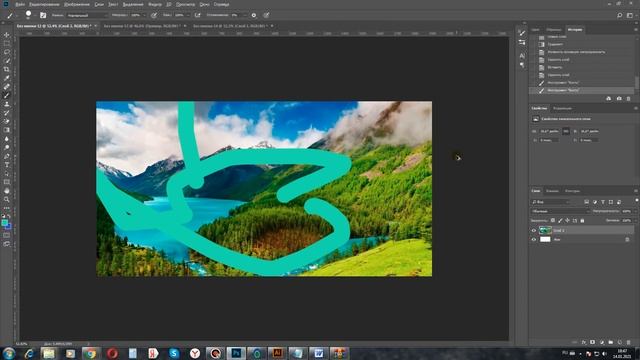Open the Фильтр menu

(155, 4)
